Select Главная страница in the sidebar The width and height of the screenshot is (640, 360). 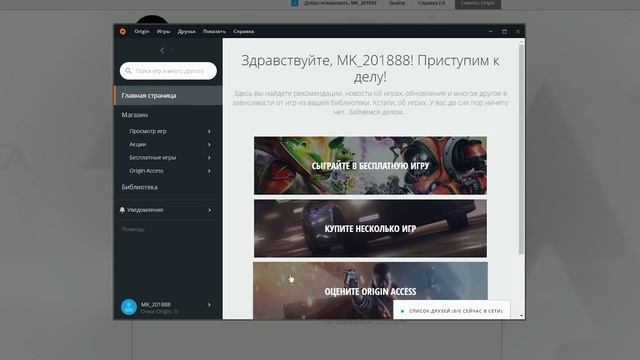coord(168,96)
